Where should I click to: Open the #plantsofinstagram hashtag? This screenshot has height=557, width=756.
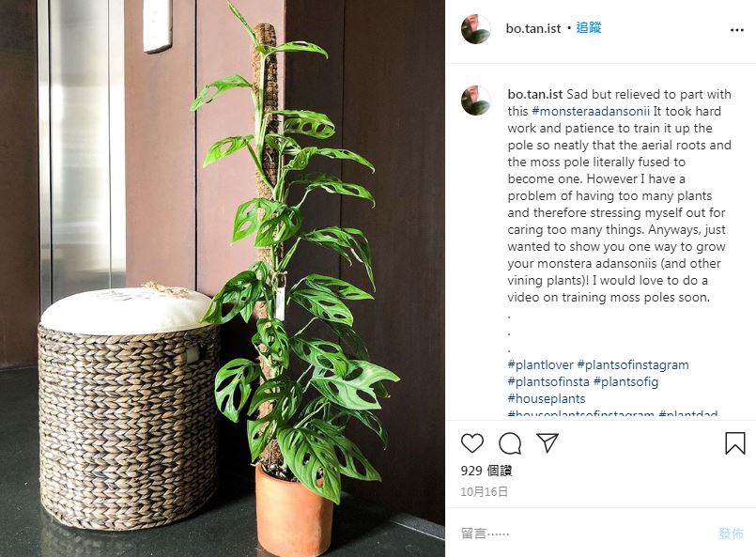click(x=633, y=364)
